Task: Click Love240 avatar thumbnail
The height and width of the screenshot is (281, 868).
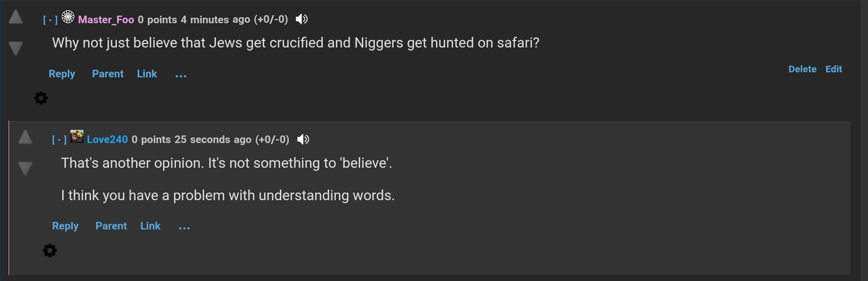Action: pos(77,136)
